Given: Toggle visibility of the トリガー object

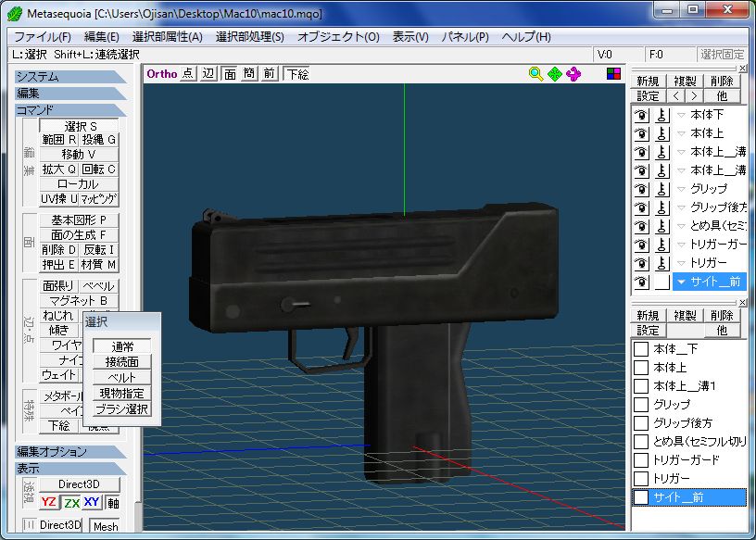Looking at the screenshot, I should 641,263.
